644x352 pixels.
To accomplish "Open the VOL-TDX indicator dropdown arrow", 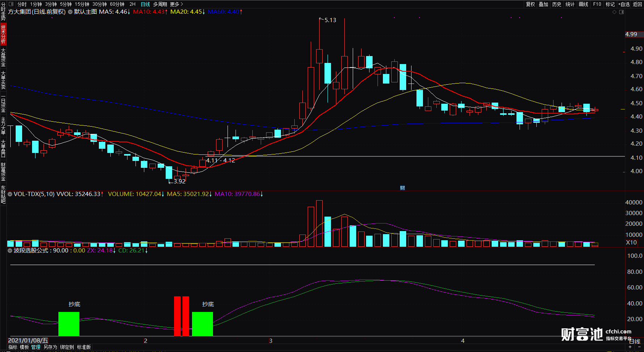I will [10, 194].
